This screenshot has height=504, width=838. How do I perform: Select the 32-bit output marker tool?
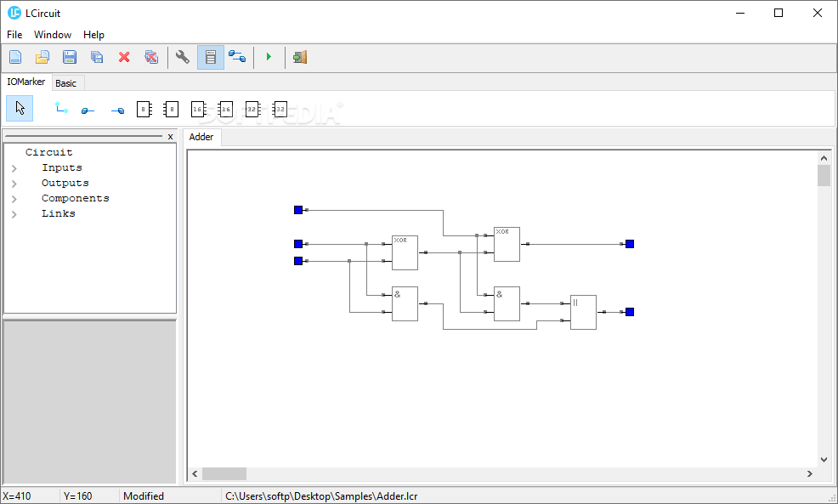(279, 108)
